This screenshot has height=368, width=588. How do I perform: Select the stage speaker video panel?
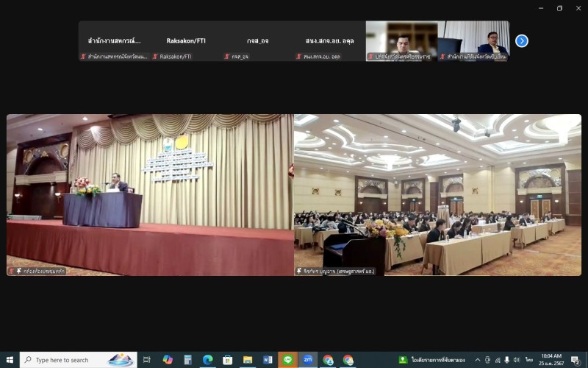click(150, 194)
